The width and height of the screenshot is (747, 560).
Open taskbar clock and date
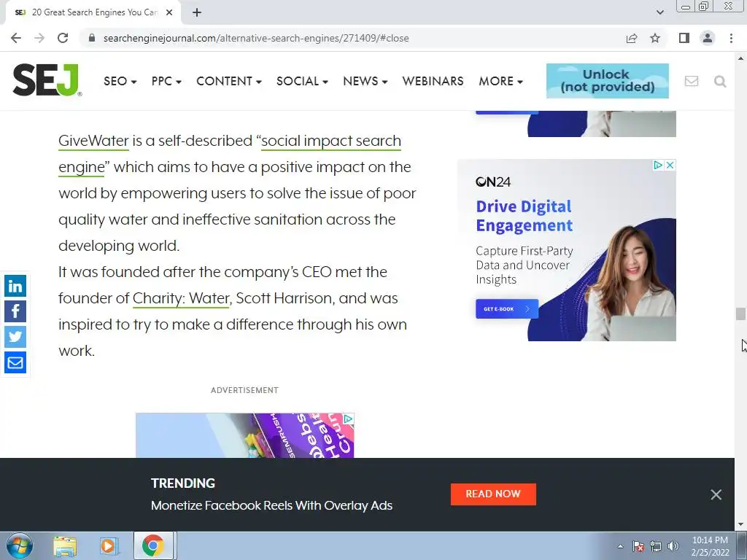click(710, 546)
